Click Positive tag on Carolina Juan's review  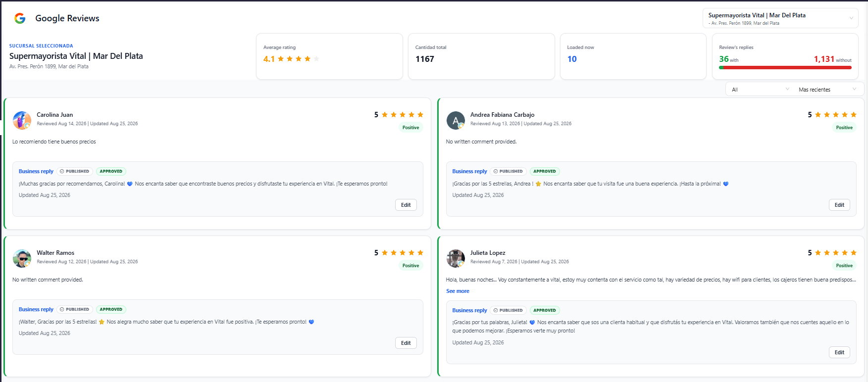[411, 128]
